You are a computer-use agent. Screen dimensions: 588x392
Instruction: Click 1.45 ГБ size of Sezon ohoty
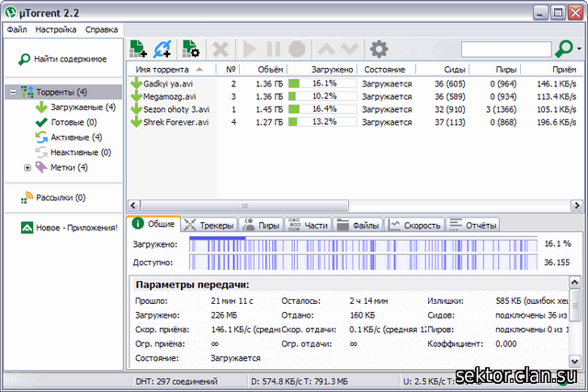coord(269,109)
